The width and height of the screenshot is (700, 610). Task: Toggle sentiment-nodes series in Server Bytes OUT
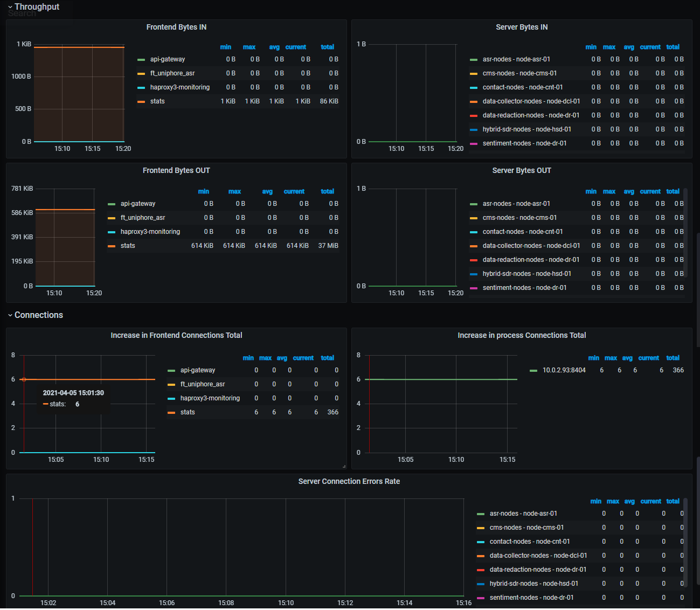click(x=525, y=288)
